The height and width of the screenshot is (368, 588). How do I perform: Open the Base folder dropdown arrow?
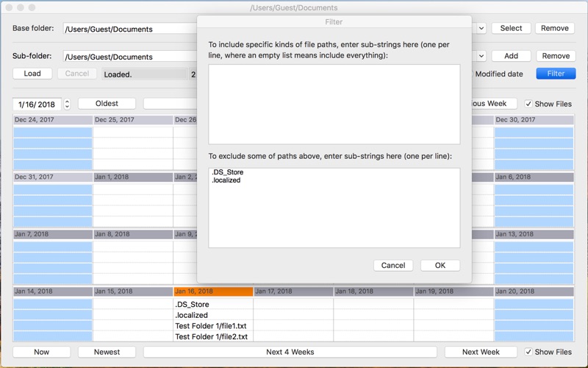click(x=481, y=29)
